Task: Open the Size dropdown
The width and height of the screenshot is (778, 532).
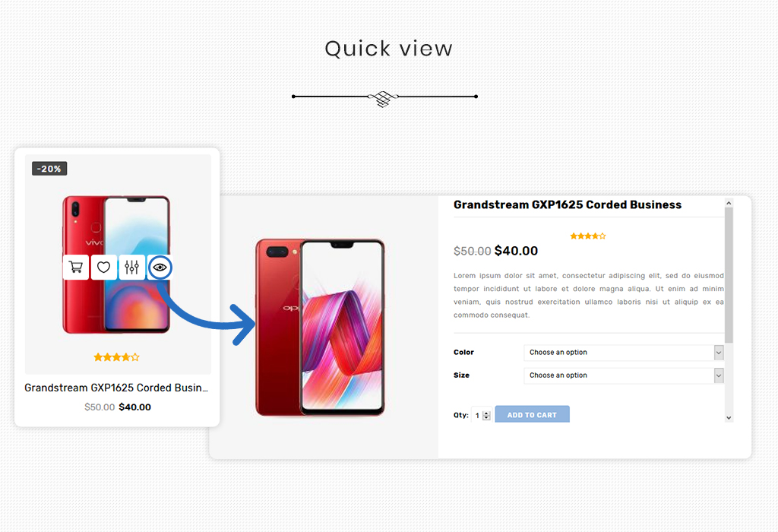Action: [624, 375]
